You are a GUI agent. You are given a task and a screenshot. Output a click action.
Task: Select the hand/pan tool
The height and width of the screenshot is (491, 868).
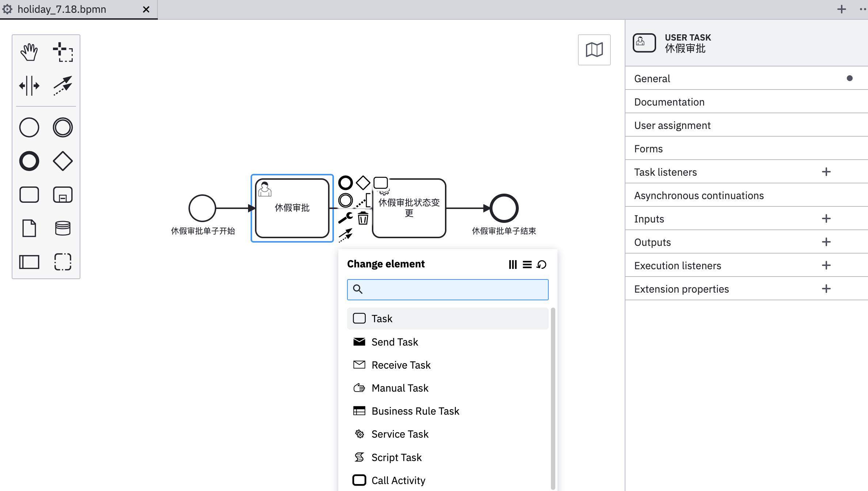29,52
